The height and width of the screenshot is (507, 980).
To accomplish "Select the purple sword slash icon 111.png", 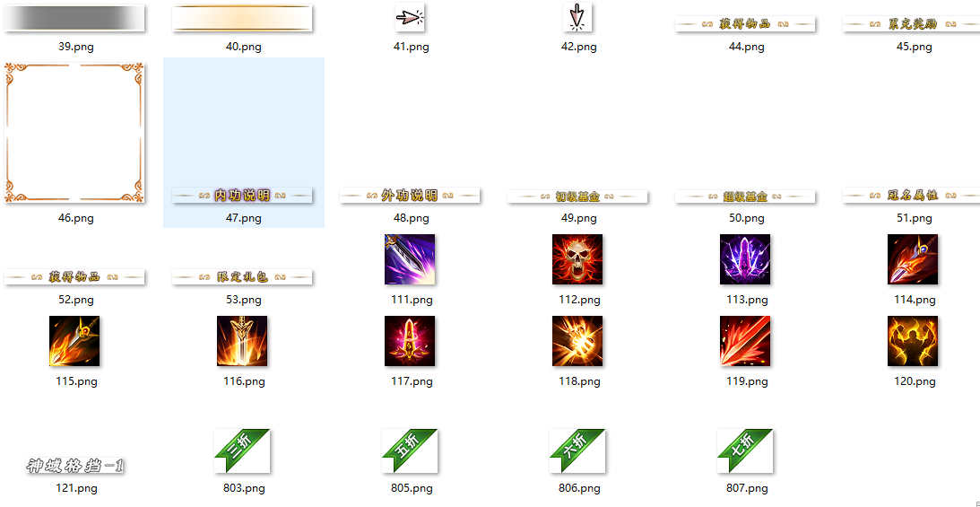I will click(x=410, y=259).
